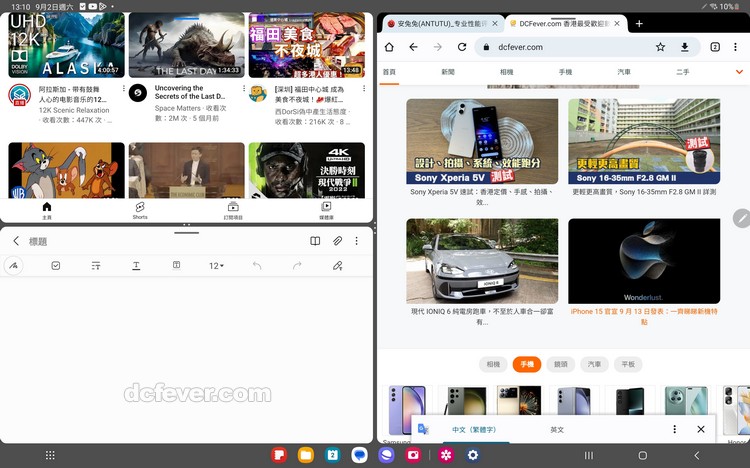The image size is (750, 468).
Task: Open the Shorts tab in YouTube
Action: pos(140,210)
